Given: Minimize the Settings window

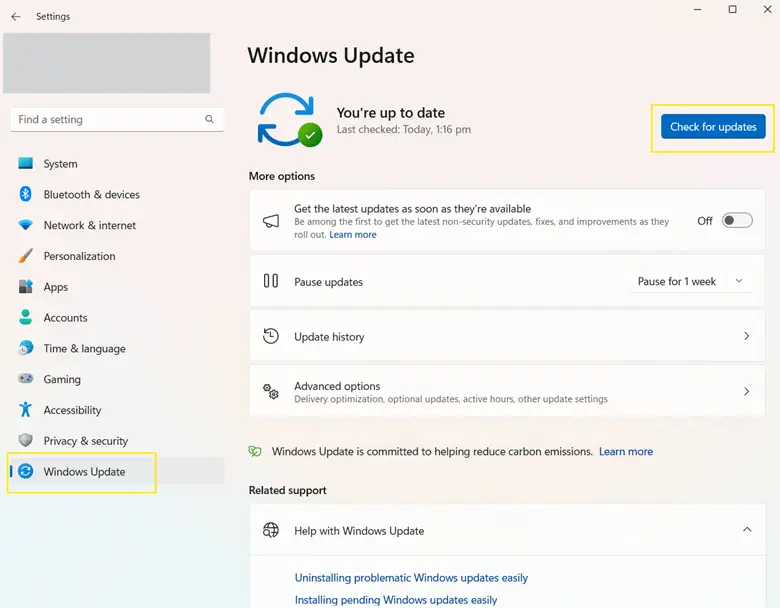Looking at the screenshot, I should [x=697, y=9].
